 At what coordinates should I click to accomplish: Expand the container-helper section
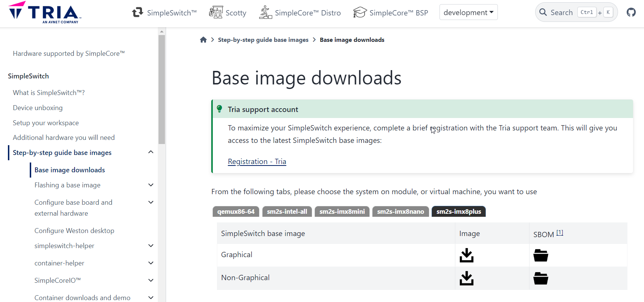pyautogui.click(x=151, y=263)
